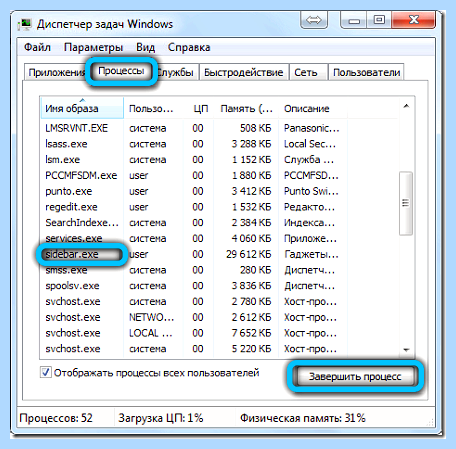Click the 3 412 КБ memory value

click(x=252, y=191)
